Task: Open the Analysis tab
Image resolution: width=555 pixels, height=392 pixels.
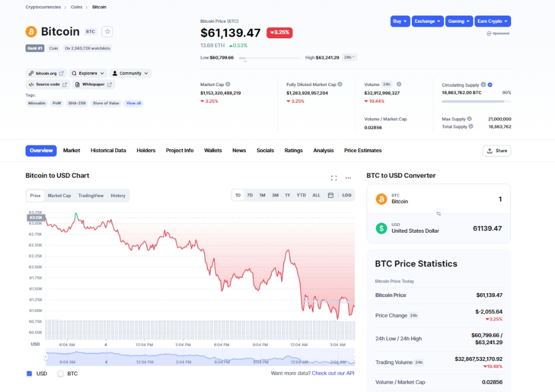Action: tap(323, 150)
